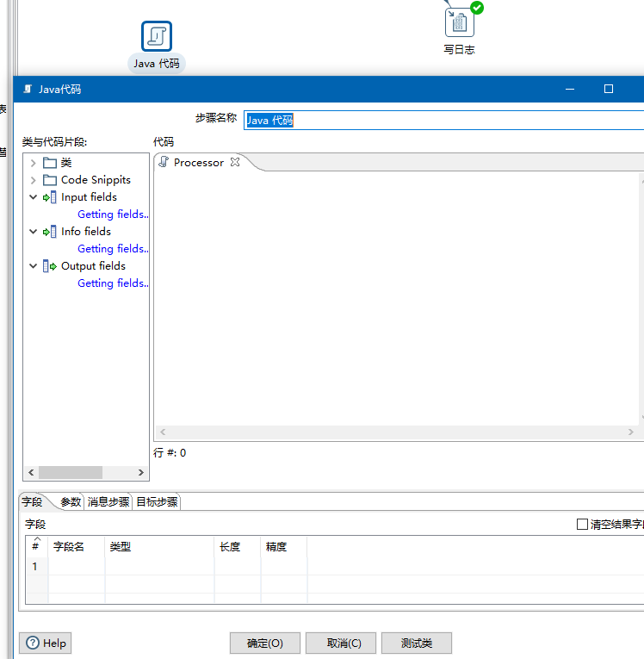Click the tree panel horizontal scrollbar thumb
The width and height of the screenshot is (644, 659).
[x=71, y=472]
